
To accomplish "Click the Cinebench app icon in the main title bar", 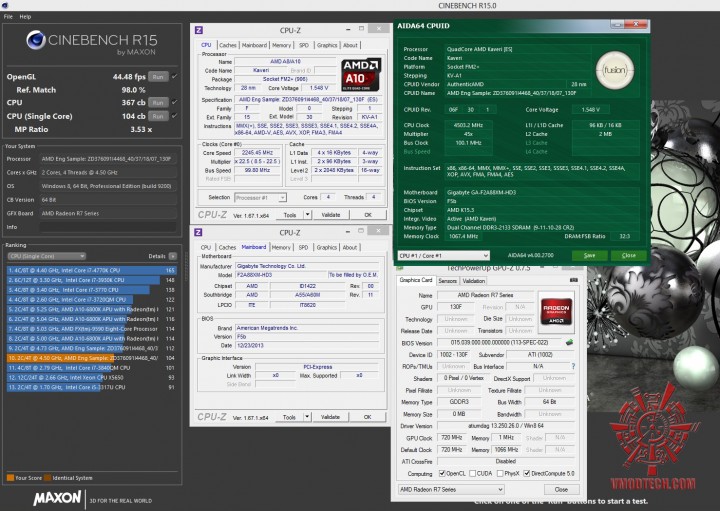I will pyautogui.click(x=4, y=6).
